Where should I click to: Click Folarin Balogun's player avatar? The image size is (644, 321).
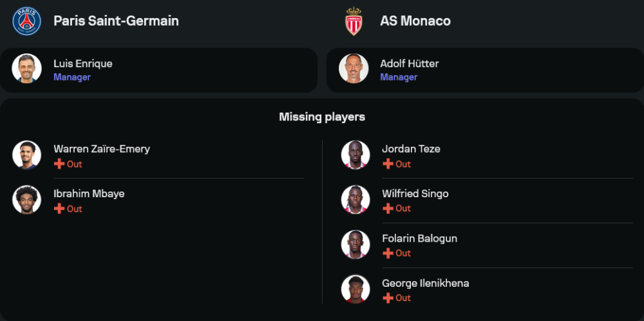[x=355, y=244]
